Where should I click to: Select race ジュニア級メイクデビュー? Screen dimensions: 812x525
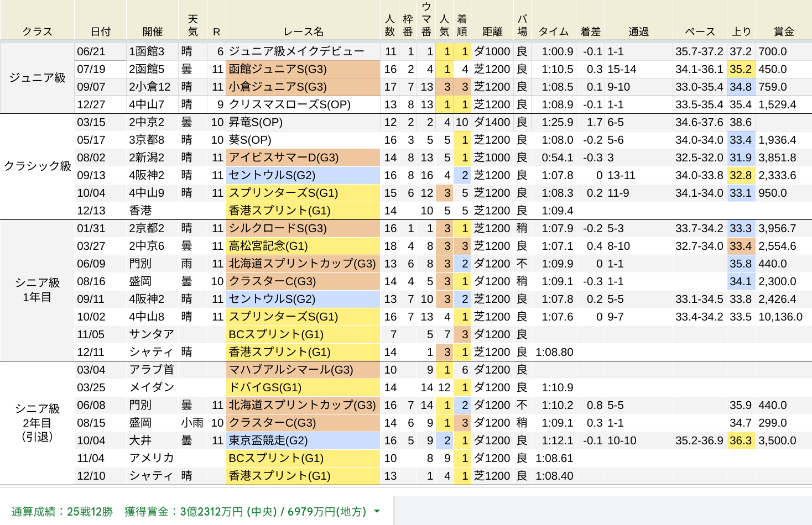(303, 51)
